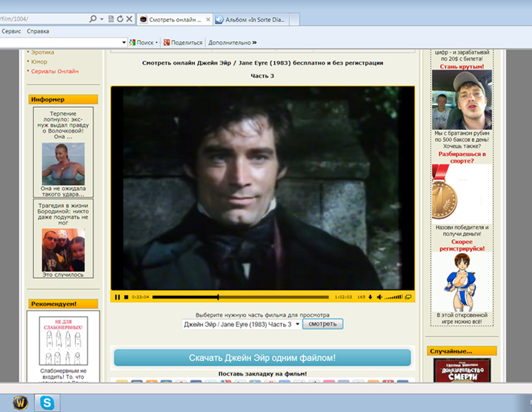Click the address bar search magnifier icon
The image size is (532, 412).
coord(93,19)
